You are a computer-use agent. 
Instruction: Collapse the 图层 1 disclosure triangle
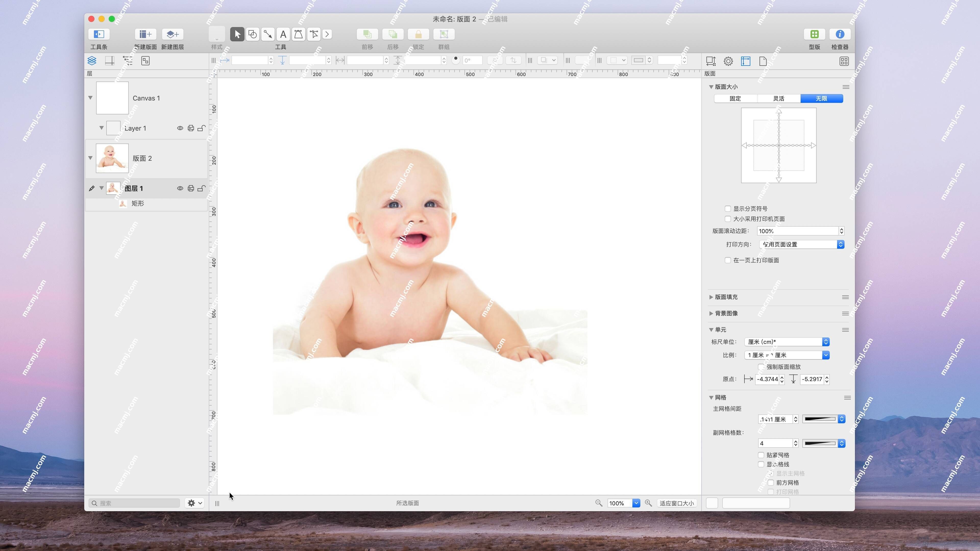[102, 188]
